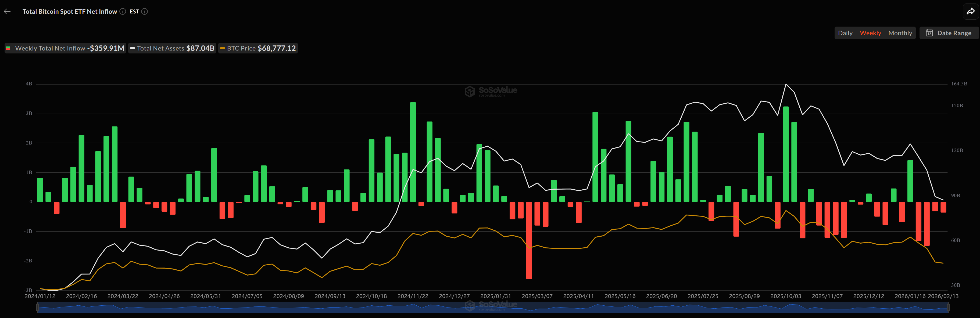This screenshot has width=980, height=318.
Task: Click the back arrow icon
Action: pos(7,11)
